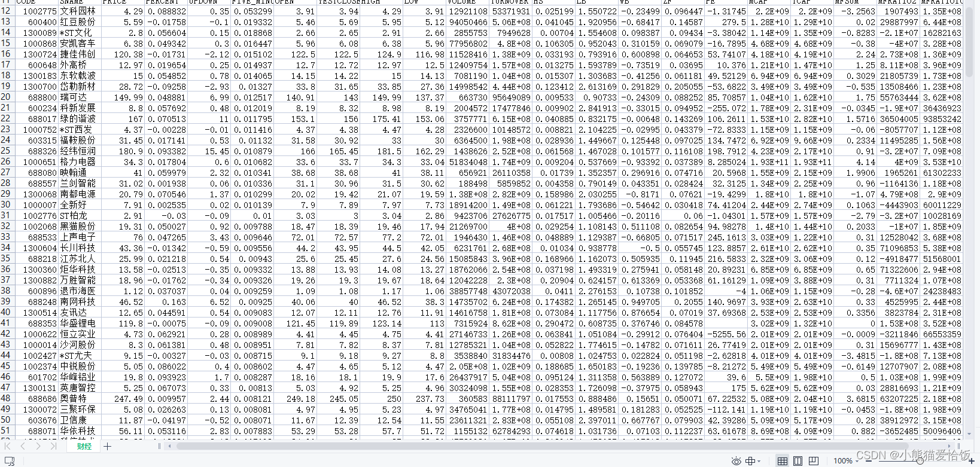Image resolution: width=980 pixels, height=467 pixels.
Task: Select cell containing 东软载波
Action: click(x=80, y=75)
